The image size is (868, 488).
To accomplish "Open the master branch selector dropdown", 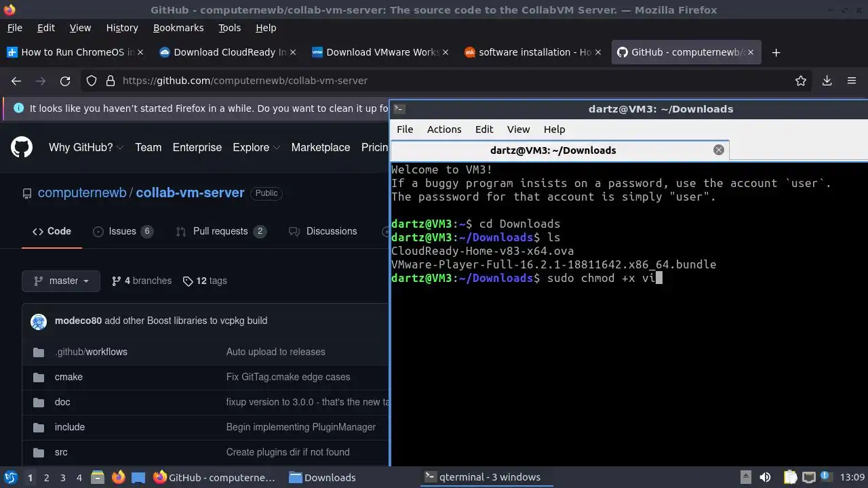I will coord(61,281).
